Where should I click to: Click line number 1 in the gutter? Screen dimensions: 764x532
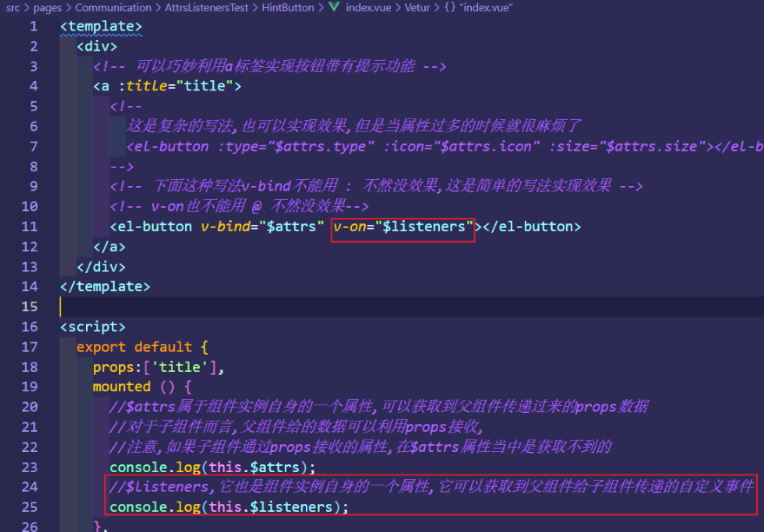33,26
